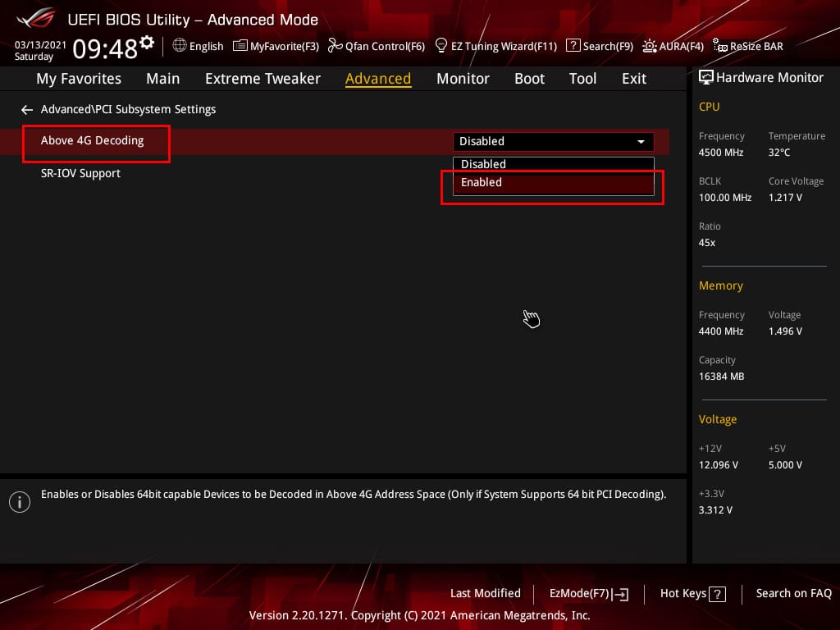This screenshot has width=840, height=630.
Task: Click Advanced\PCI Subsystem Settings breadcrumb text
Action: [x=129, y=109]
